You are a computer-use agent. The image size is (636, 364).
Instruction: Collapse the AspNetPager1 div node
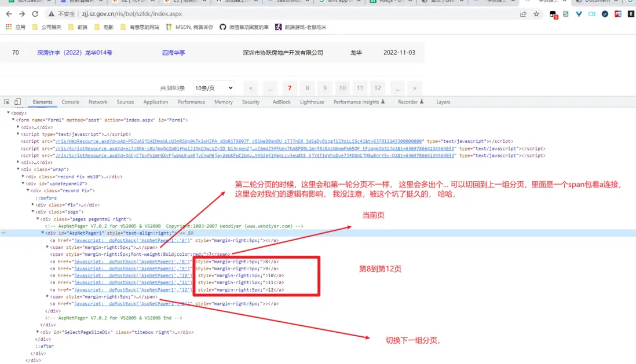pos(43,233)
